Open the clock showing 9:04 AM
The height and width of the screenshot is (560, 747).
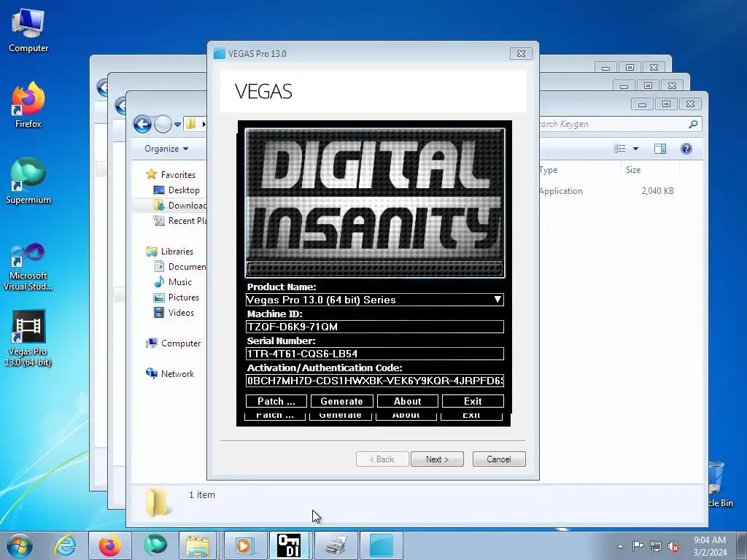[x=710, y=546]
